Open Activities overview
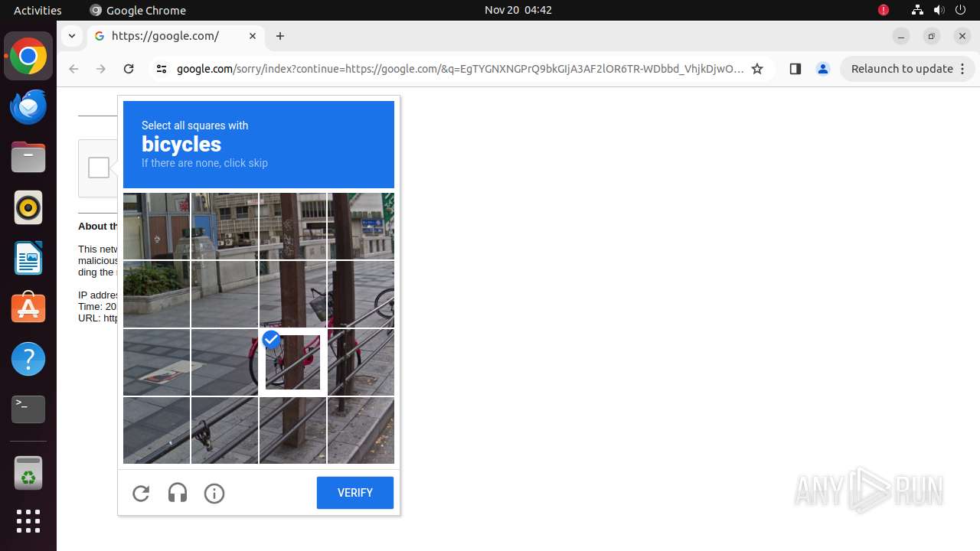The image size is (980, 551). (38, 10)
